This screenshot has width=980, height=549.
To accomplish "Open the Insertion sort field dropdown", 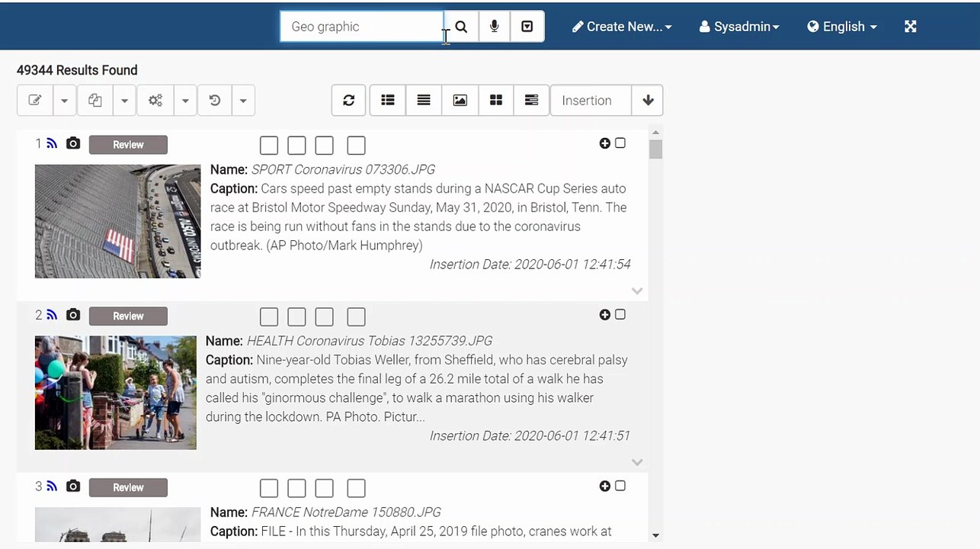I will pos(591,100).
